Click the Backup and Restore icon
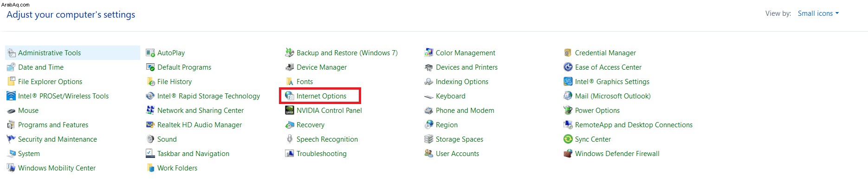The height and width of the screenshot is (196, 868). [289, 53]
